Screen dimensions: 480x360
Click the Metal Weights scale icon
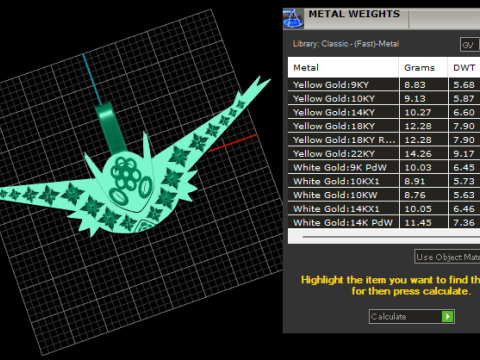[x=293, y=19]
